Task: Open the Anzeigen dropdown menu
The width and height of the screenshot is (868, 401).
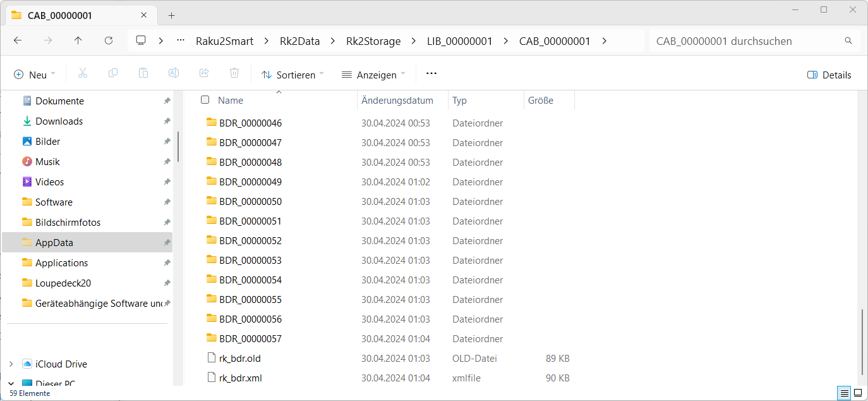Action: [x=373, y=75]
